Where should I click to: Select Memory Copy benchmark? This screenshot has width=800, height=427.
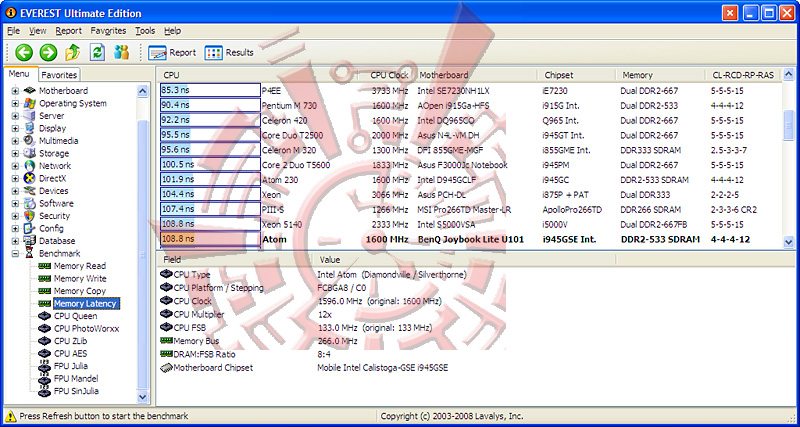(80, 291)
